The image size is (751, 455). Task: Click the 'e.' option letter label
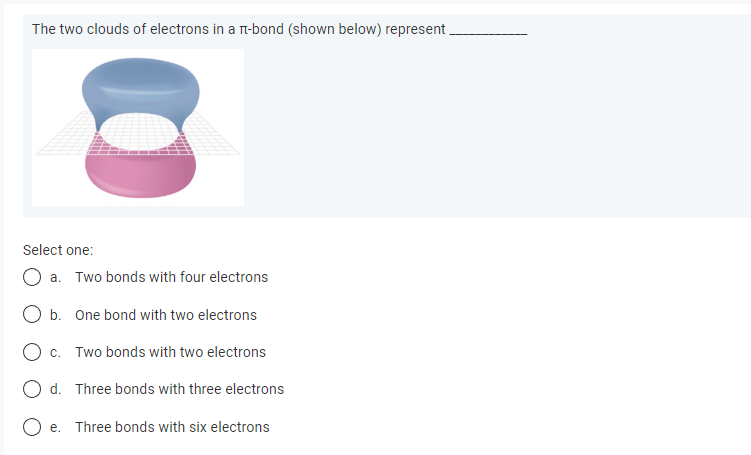point(56,427)
